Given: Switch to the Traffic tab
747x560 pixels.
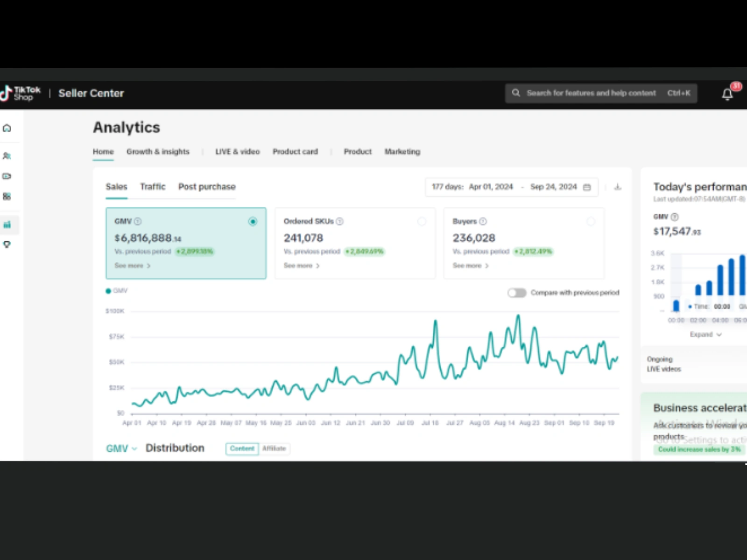Looking at the screenshot, I should click(153, 187).
